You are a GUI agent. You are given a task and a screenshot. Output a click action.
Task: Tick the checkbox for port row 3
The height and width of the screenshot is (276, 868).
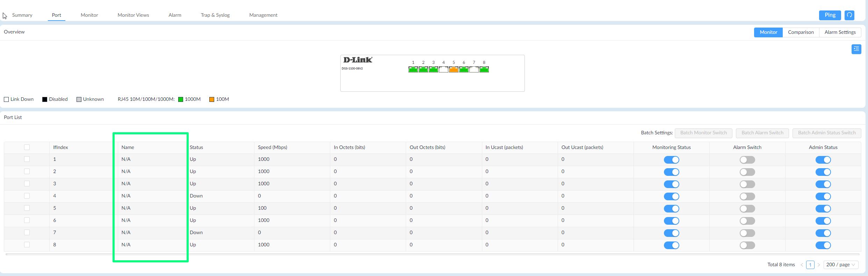27,184
